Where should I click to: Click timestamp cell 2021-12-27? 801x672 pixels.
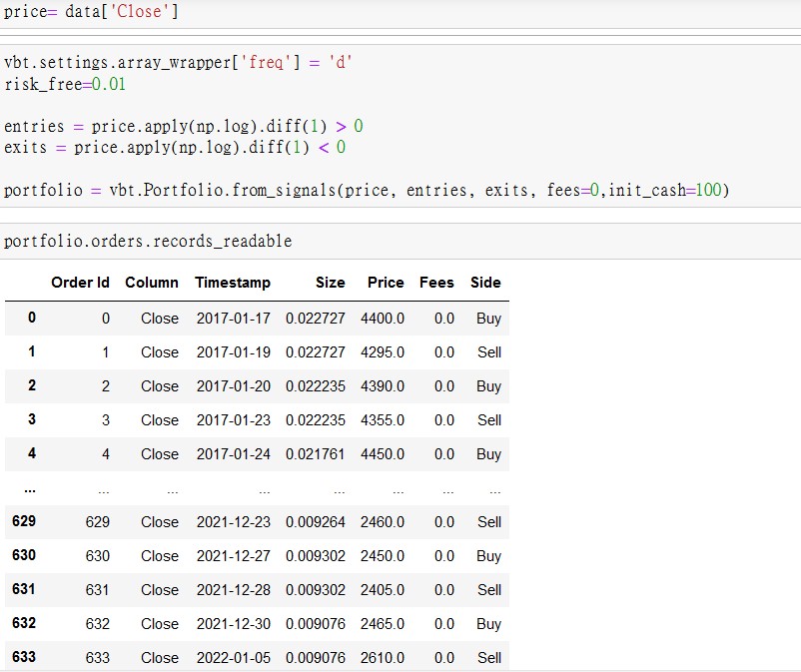[x=234, y=556]
